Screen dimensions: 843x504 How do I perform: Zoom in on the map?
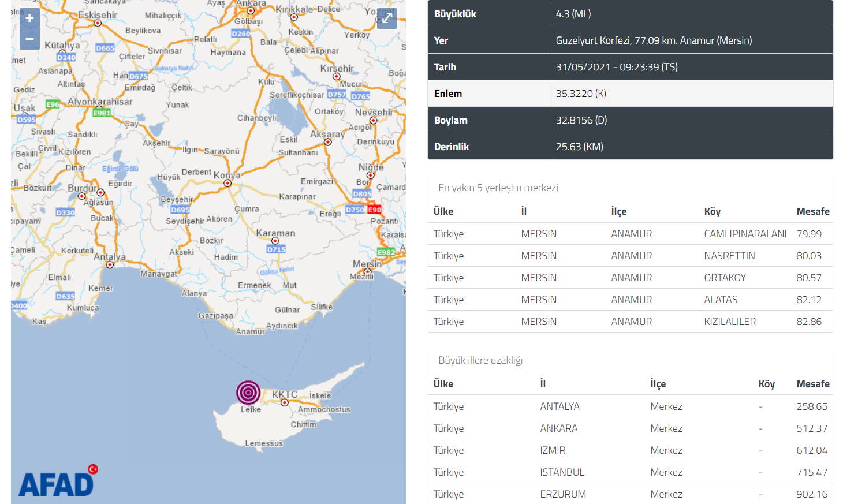pos(29,18)
